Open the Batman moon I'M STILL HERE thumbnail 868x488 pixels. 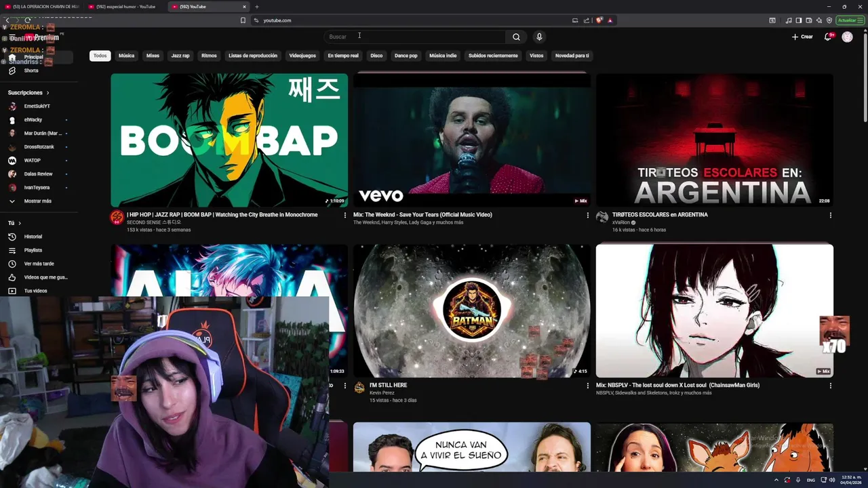(x=472, y=310)
